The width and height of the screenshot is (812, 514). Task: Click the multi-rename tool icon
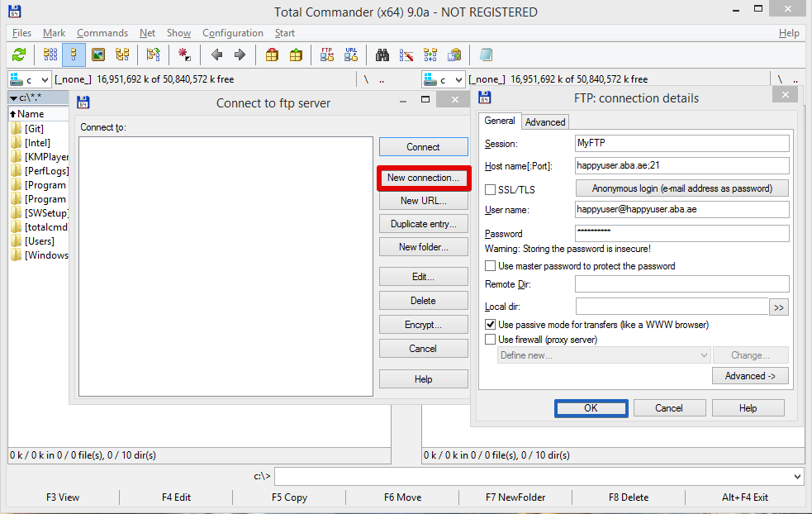[406, 55]
